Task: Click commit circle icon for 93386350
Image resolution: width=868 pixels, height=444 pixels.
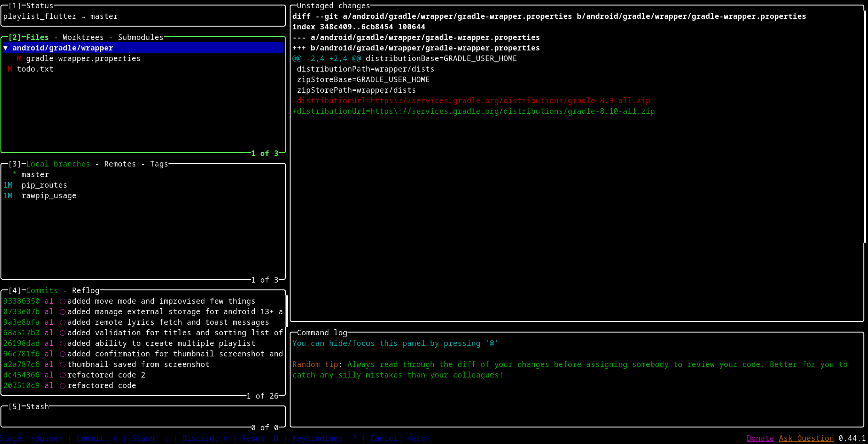Action: (62, 301)
